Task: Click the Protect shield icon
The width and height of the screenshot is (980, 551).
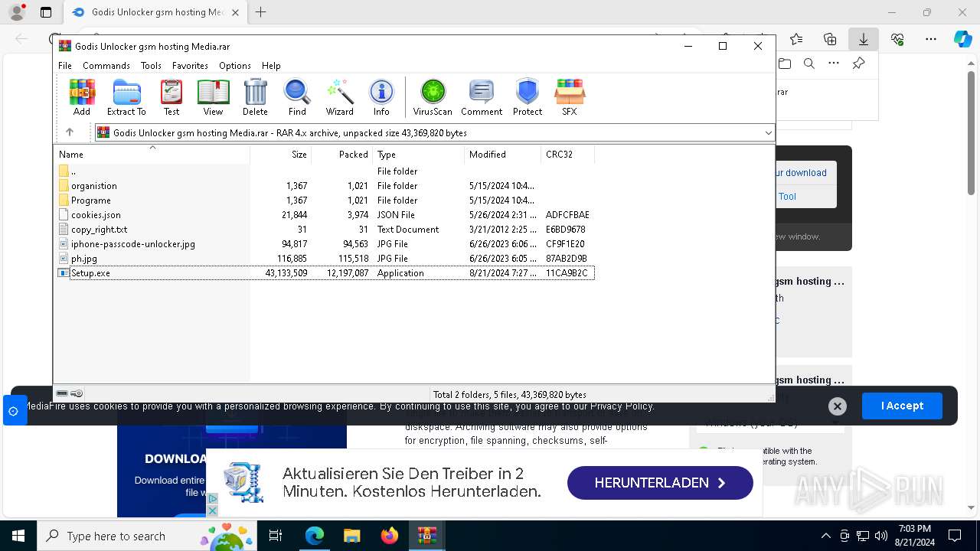Action: [x=528, y=97]
